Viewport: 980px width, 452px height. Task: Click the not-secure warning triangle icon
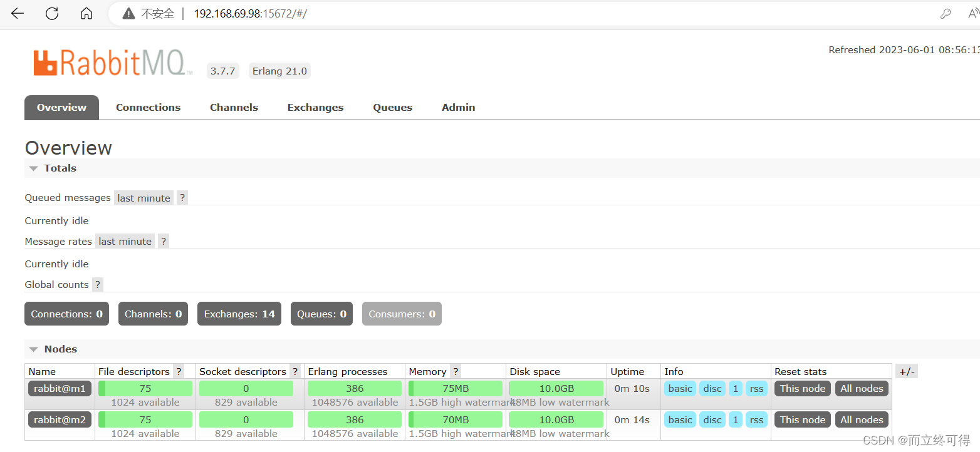pos(128,14)
